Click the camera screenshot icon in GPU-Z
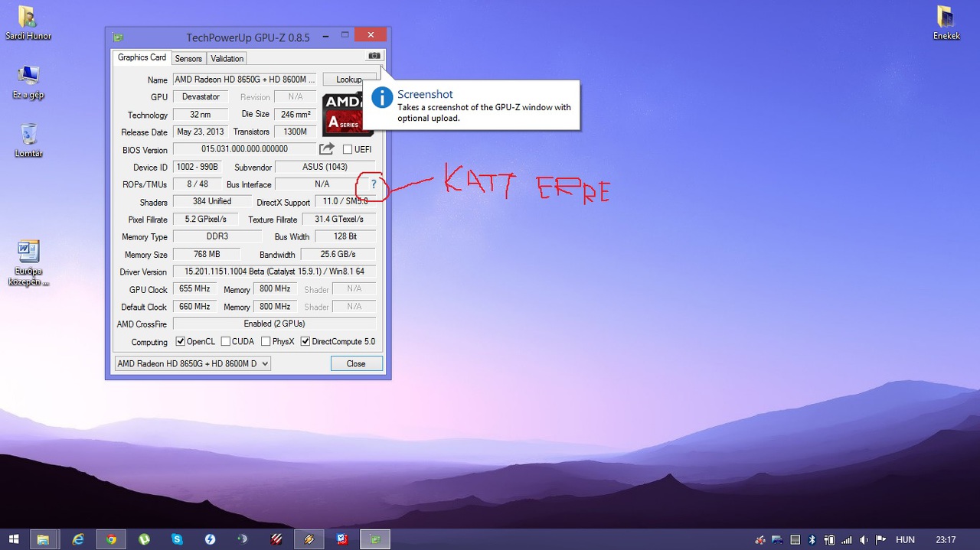Image resolution: width=980 pixels, height=550 pixels. pyautogui.click(x=374, y=56)
